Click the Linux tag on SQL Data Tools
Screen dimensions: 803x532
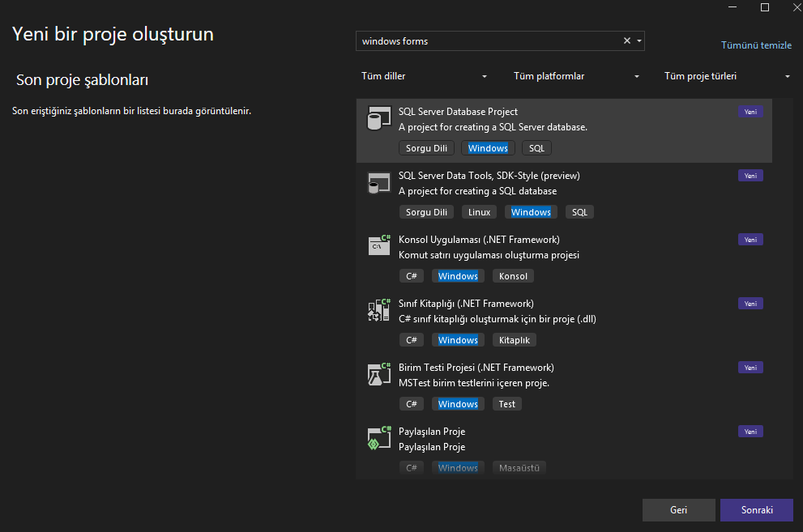479,212
